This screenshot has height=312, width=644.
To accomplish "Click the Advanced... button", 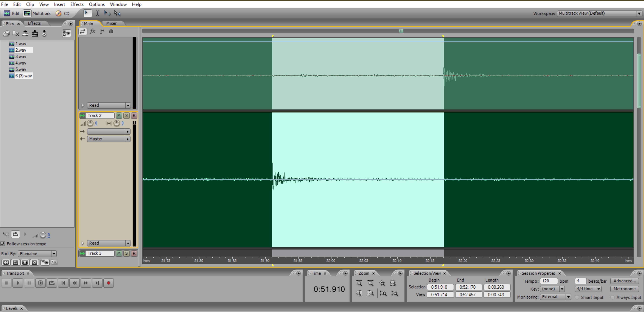I will (624, 281).
